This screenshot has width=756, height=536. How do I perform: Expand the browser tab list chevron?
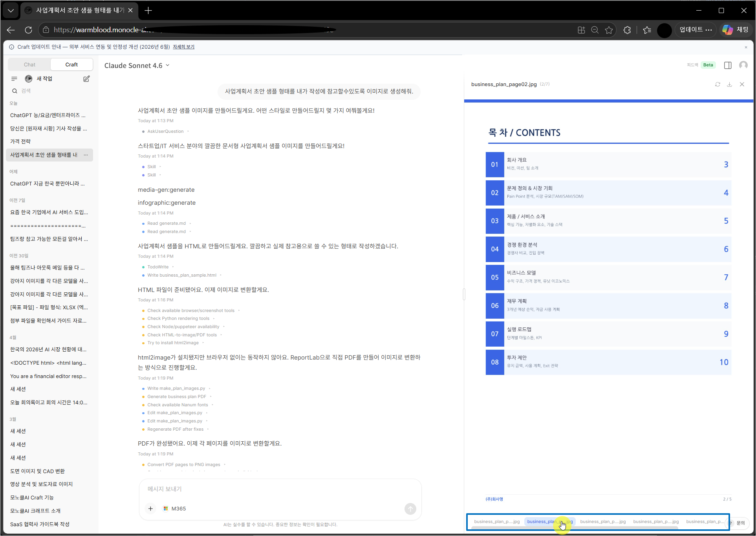click(11, 11)
